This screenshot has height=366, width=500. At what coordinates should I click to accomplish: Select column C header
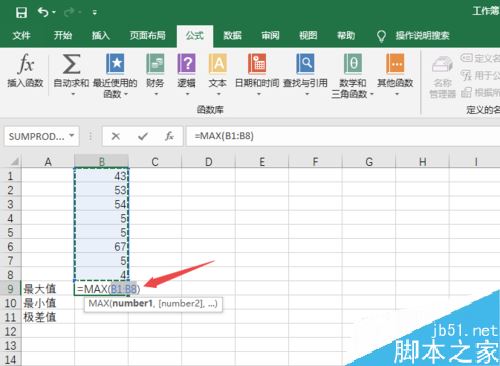(x=155, y=162)
